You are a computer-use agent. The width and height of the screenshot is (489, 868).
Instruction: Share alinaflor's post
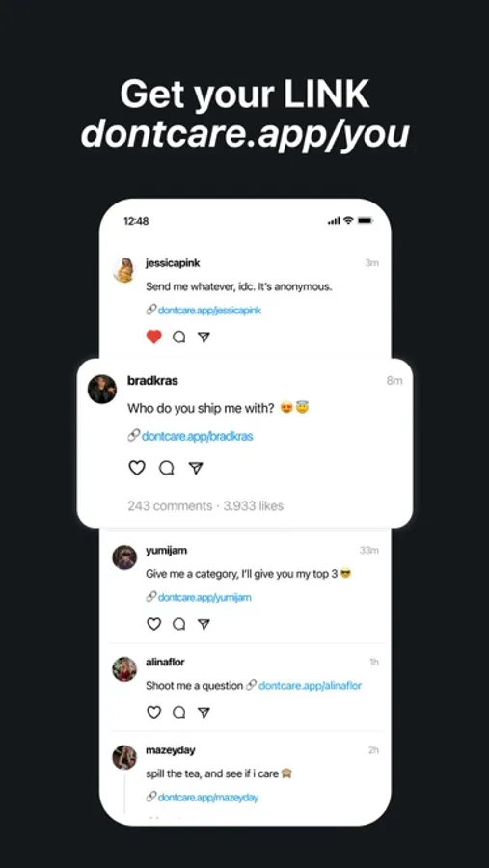pyautogui.click(x=204, y=712)
